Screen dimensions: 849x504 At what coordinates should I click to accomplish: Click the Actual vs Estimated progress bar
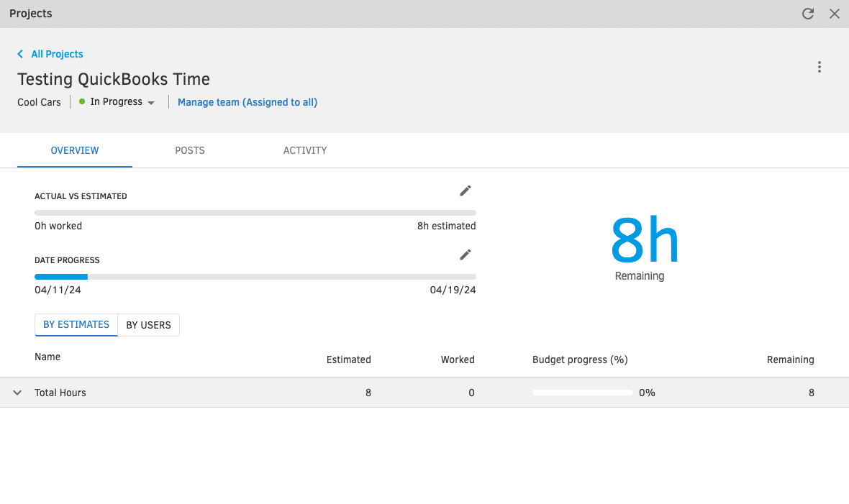click(x=255, y=213)
